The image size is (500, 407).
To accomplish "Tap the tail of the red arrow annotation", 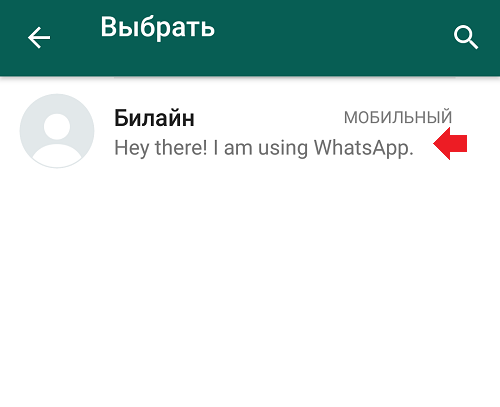I will click(458, 144).
